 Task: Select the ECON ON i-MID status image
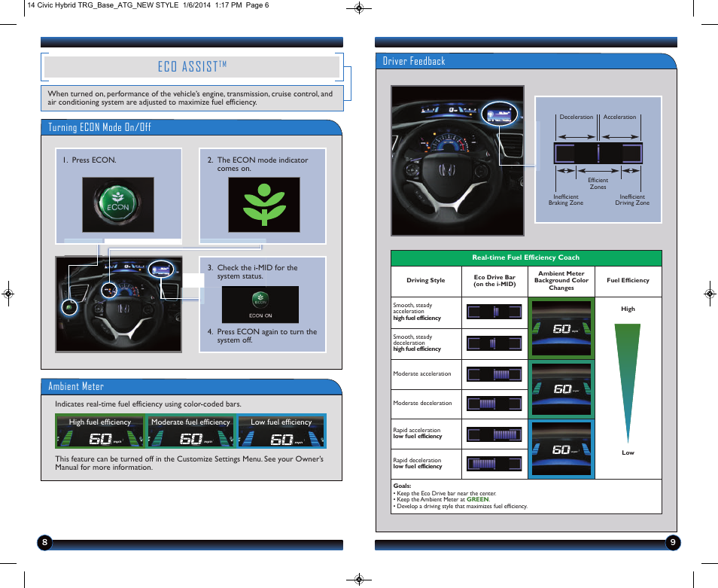coord(260,304)
